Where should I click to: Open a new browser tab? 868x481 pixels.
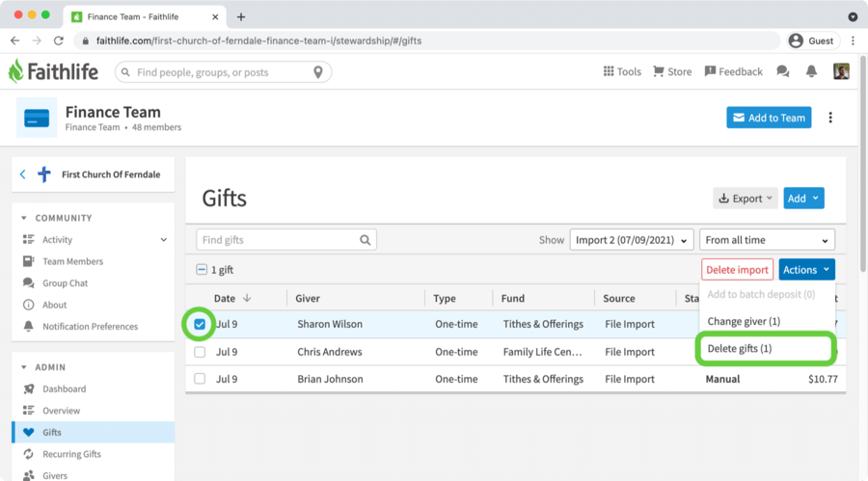click(241, 16)
